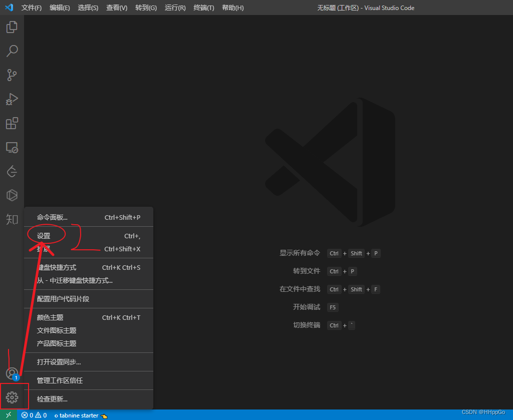
Task: Open the 转到(G) menu
Action: pyautogui.click(x=146, y=8)
